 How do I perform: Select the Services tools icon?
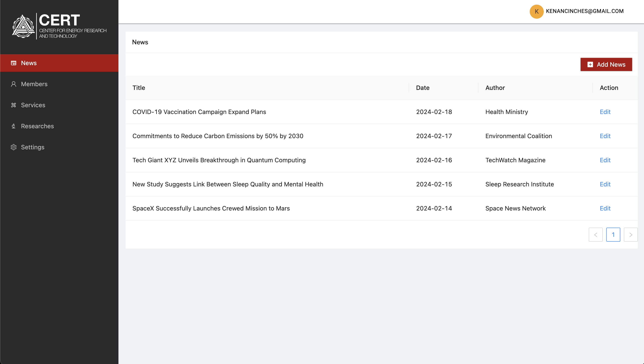tap(14, 105)
